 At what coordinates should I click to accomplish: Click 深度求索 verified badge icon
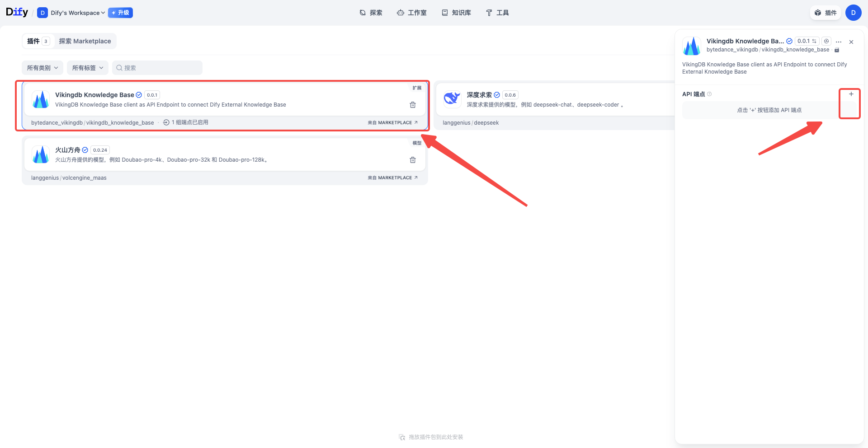point(497,95)
